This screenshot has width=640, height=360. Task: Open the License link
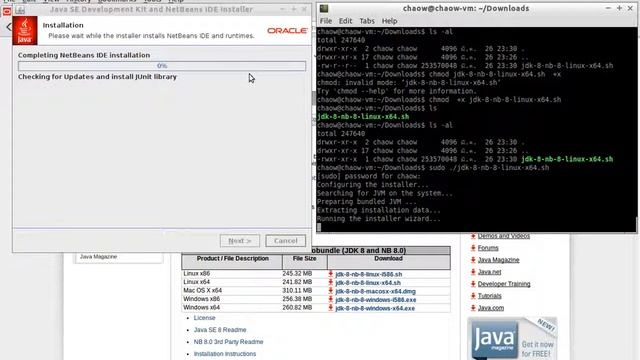click(204, 318)
